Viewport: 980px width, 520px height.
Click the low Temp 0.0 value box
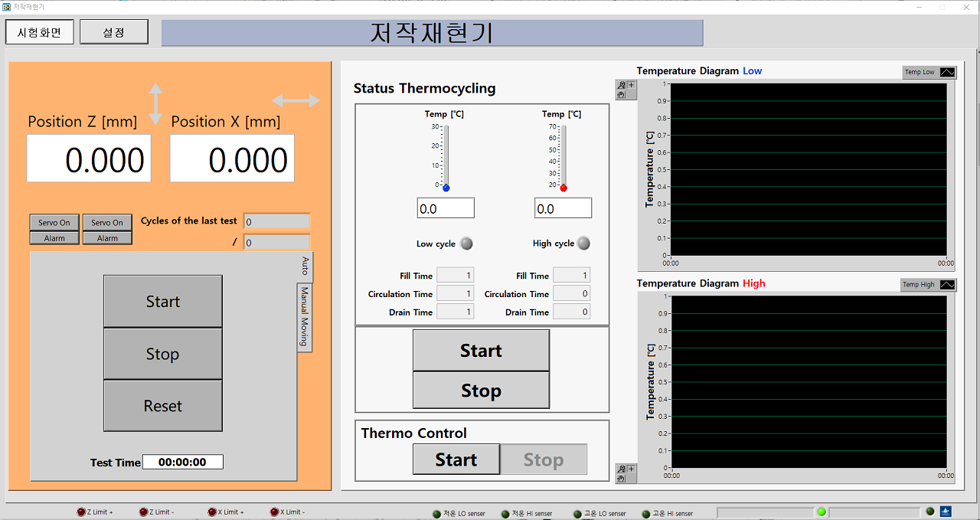tap(446, 208)
